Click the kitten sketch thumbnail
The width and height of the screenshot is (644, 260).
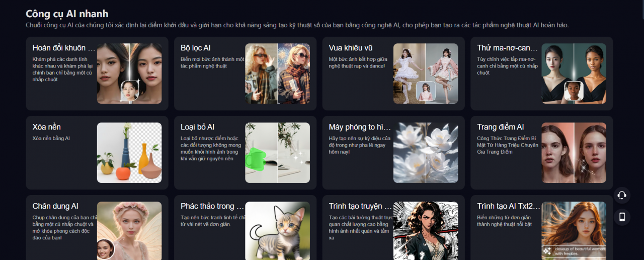coord(277,231)
